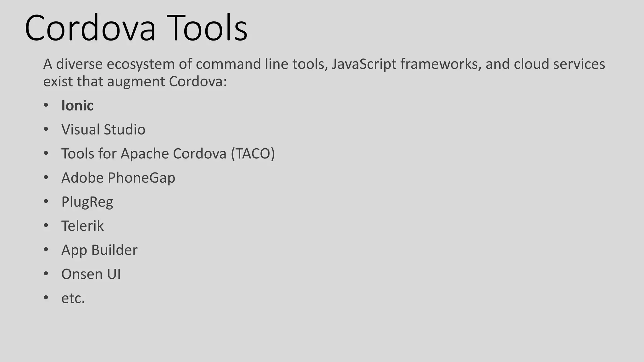Click 'exist that augment Cordova:' line
The height and width of the screenshot is (362, 644).
click(x=135, y=81)
